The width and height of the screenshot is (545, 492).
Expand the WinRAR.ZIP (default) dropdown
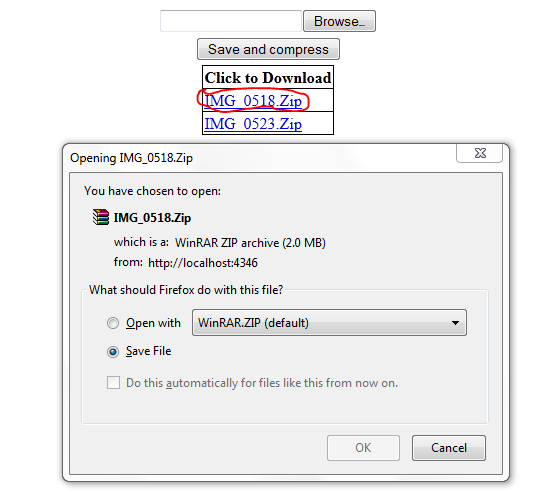point(329,323)
